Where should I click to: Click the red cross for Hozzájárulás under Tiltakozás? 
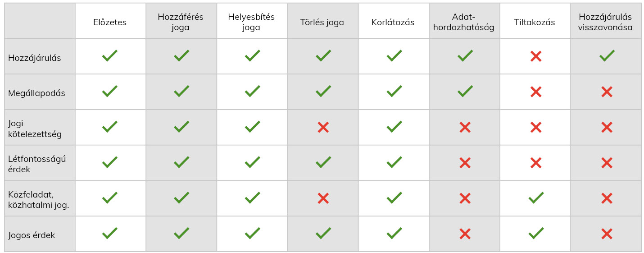click(x=535, y=56)
